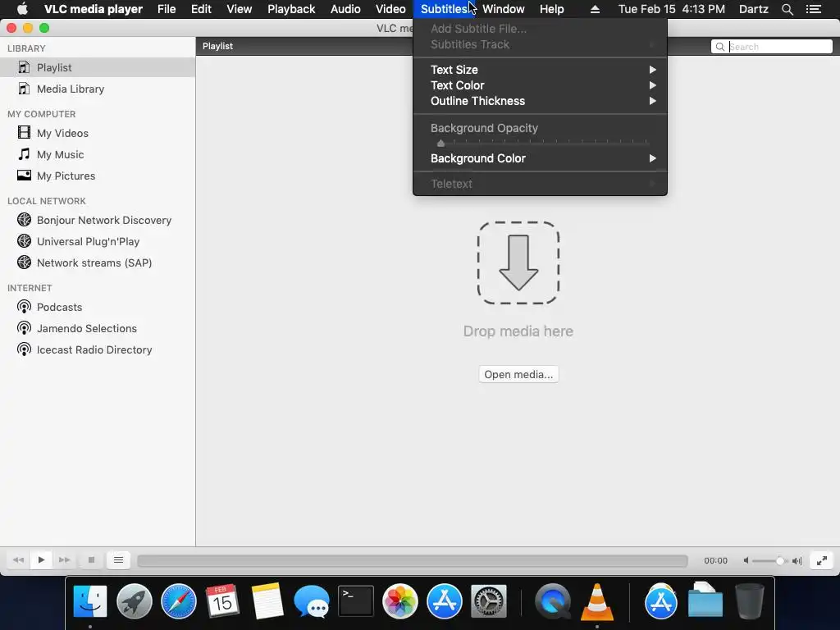Screen dimensions: 840x630
Task: Launch Safari from the dock
Action: coord(178,601)
